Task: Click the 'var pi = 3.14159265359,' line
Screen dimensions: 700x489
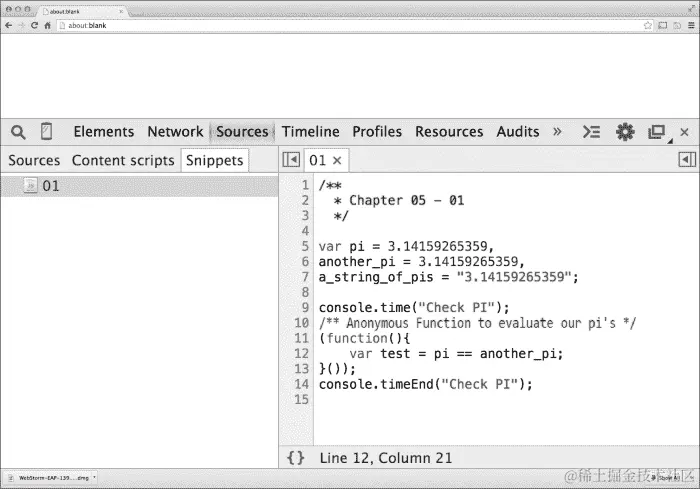Action: tap(406, 247)
